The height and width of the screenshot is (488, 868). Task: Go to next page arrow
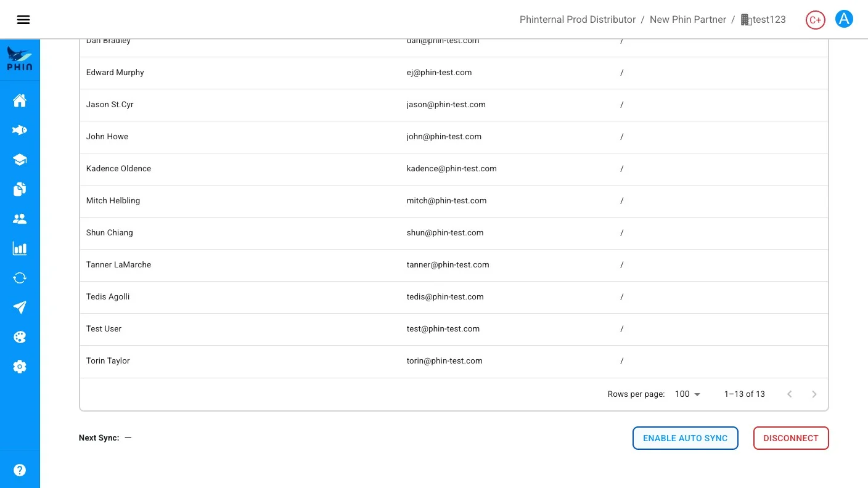click(x=814, y=394)
